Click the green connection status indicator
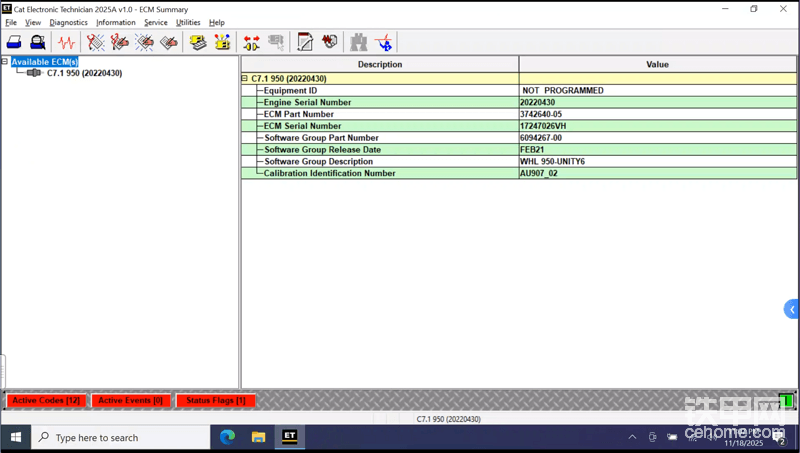Screen dimensions: 800x453 786,401
